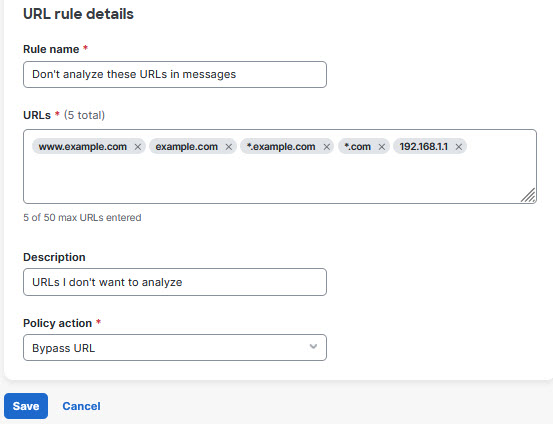The height and width of the screenshot is (424, 553).
Task: Grab the URLs box resize handle
Action: pyautogui.click(x=528, y=195)
